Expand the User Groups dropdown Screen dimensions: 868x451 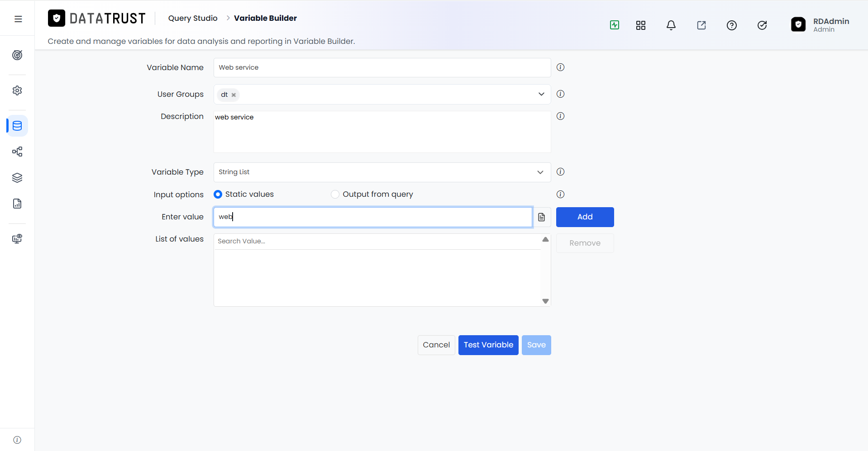[541, 94]
